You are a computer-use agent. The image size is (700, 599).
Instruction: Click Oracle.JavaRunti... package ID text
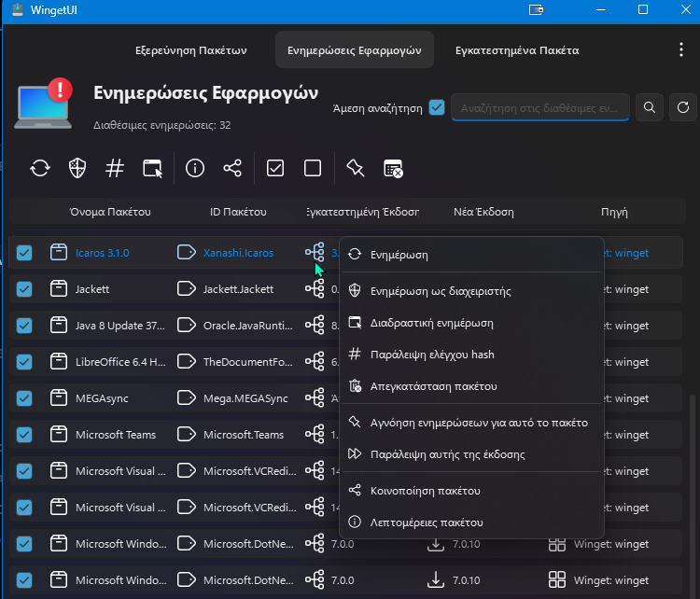coord(248,326)
